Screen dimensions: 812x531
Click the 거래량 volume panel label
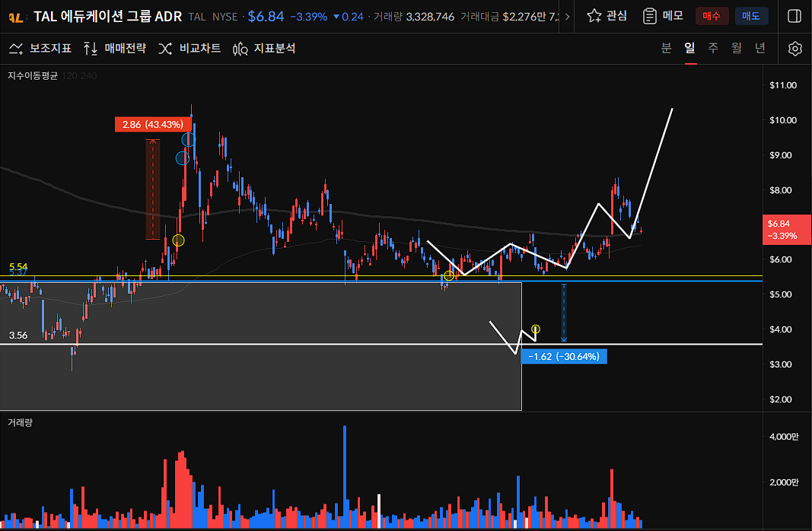point(21,421)
